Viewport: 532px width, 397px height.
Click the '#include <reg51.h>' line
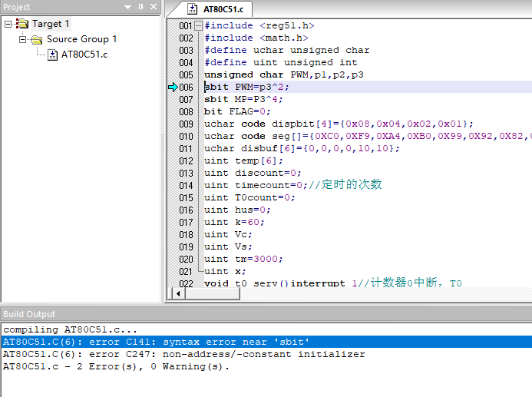click(259, 26)
